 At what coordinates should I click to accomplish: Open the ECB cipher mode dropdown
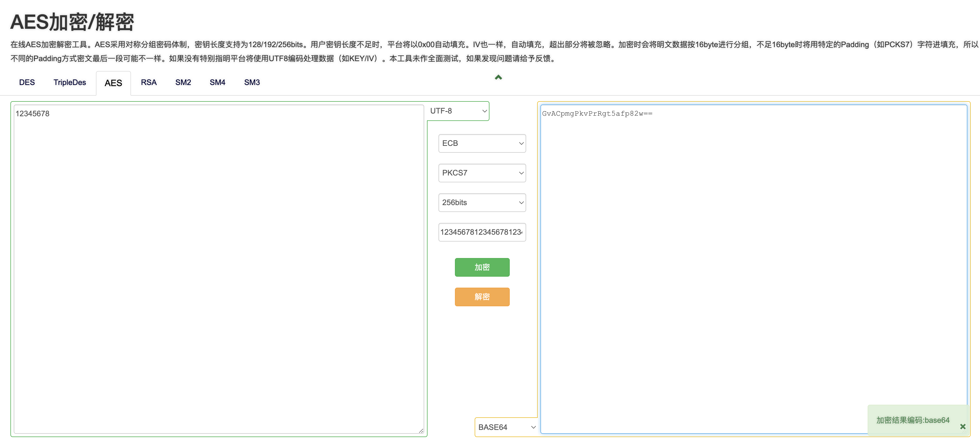pyautogui.click(x=482, y=143)
